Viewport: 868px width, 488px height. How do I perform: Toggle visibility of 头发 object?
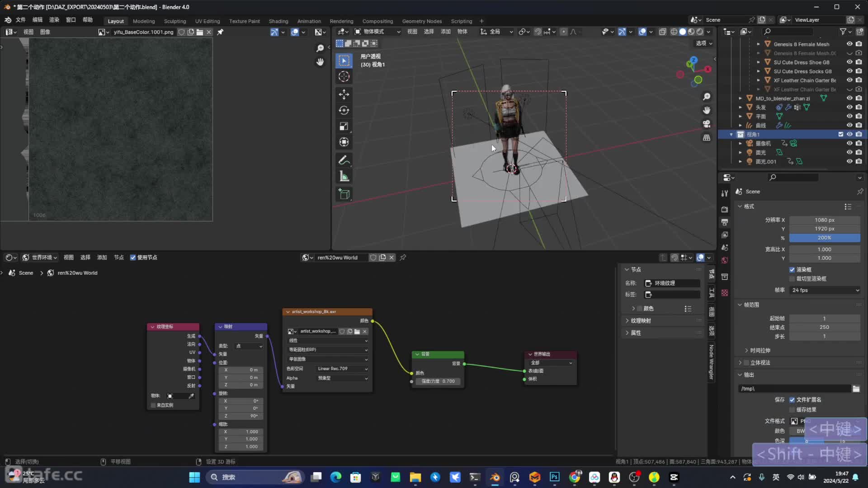849,107
